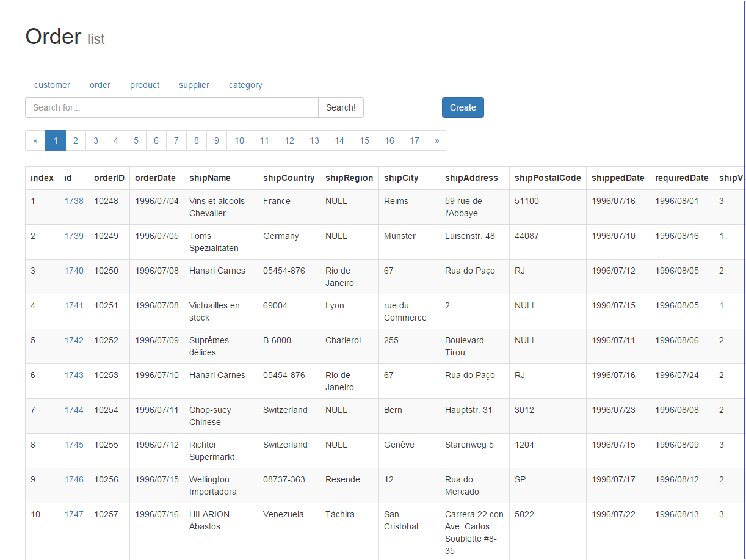Switch to the supplier section
This screenshot has width=746, height=560.
[x=194, y=85]
